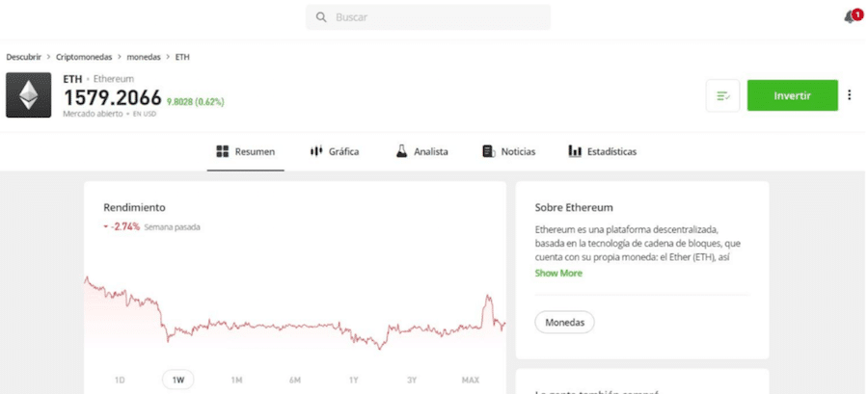Select the 1D chart range
Screen dimensions: 868x394
click(x=120, y=381)
